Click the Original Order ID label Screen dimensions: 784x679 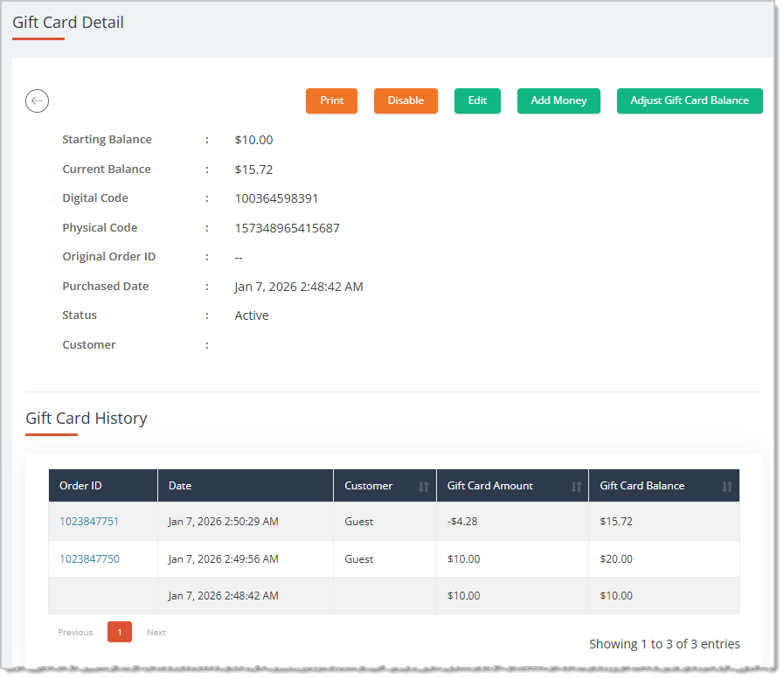point(108,257)
